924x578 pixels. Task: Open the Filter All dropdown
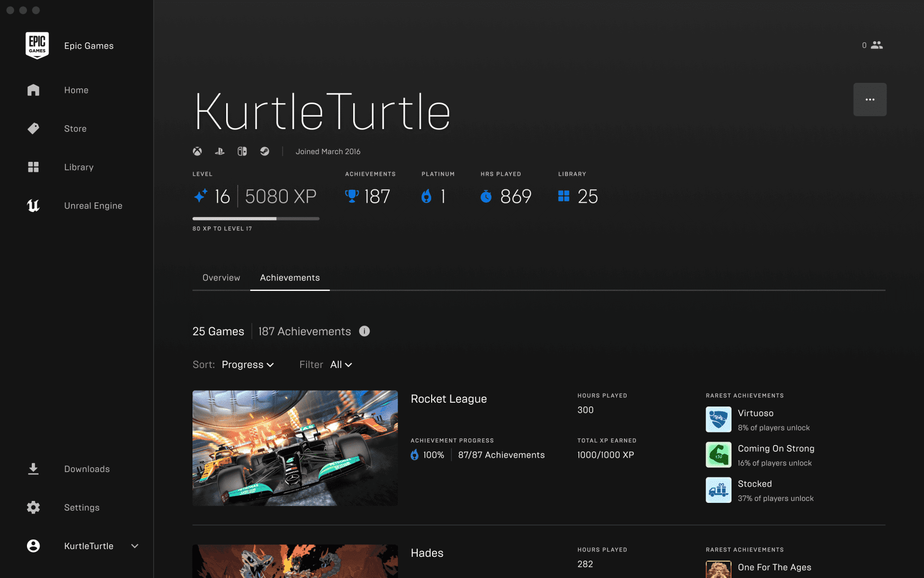[341, 365]
